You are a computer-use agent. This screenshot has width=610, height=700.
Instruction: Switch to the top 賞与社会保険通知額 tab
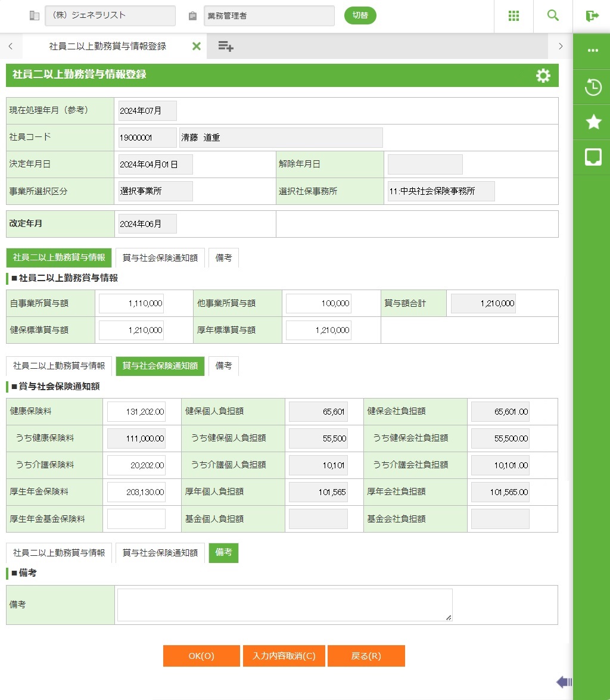(160, 258)
